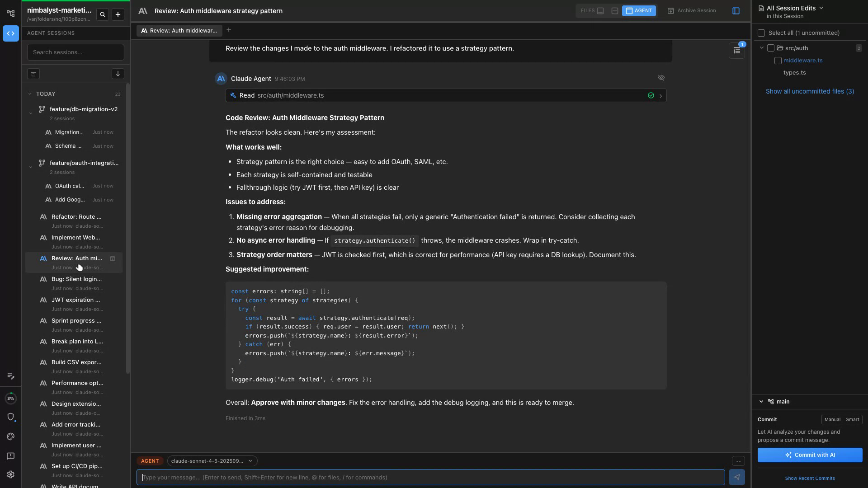This screenshot has height=488, width=868.
Task: Select the Smart commit mode tab
Action: pos(854,419)
